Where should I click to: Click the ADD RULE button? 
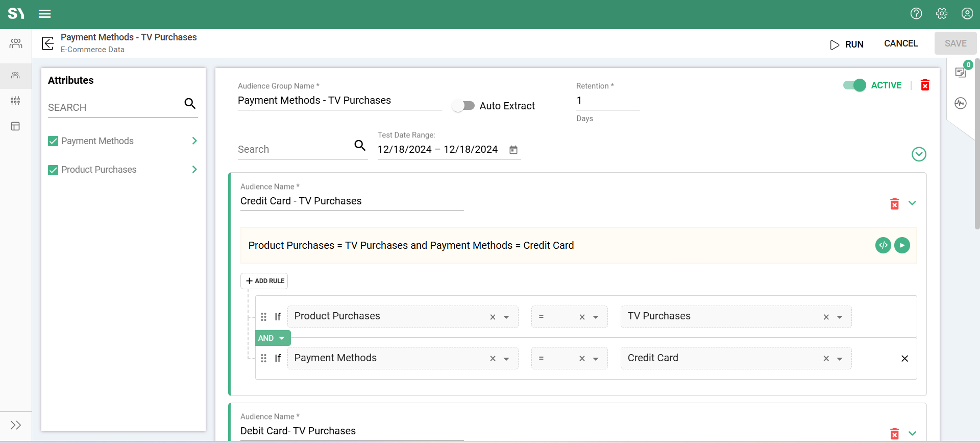pyautogui.click(x=264, y=281)
